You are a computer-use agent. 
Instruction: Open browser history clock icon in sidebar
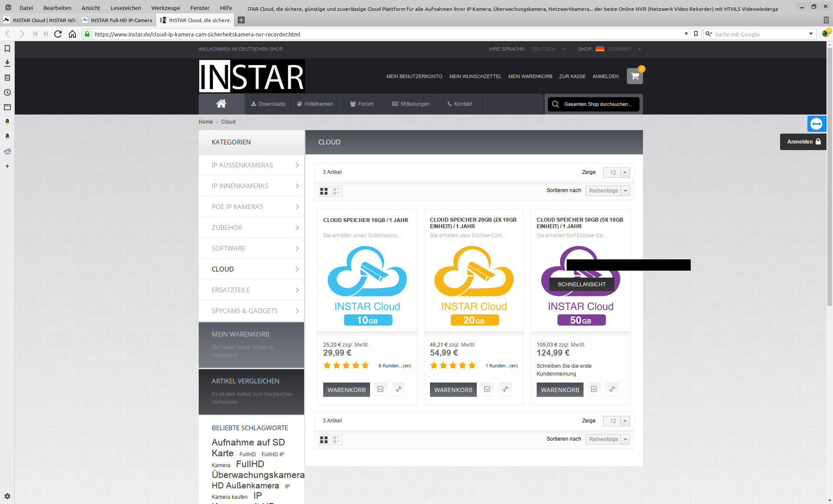7,92
